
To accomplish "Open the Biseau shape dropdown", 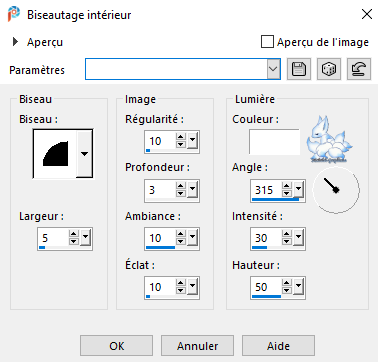I will coord(84,154).
